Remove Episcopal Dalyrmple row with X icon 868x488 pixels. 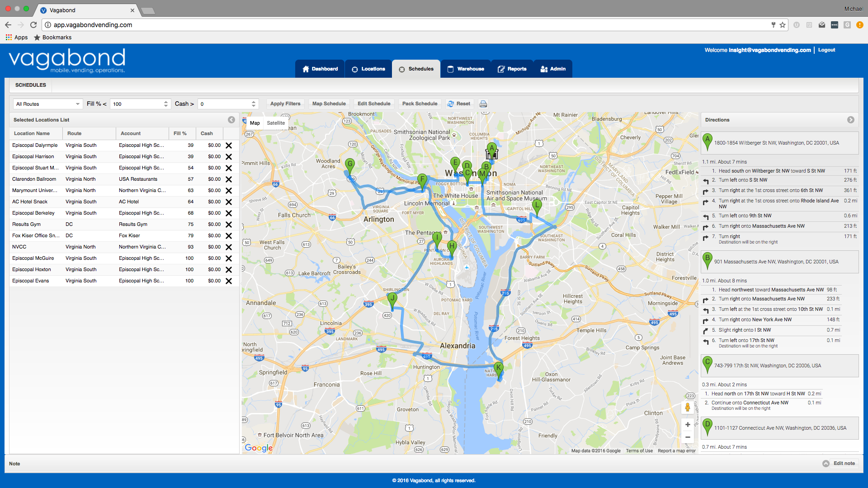tap(229, 145)
